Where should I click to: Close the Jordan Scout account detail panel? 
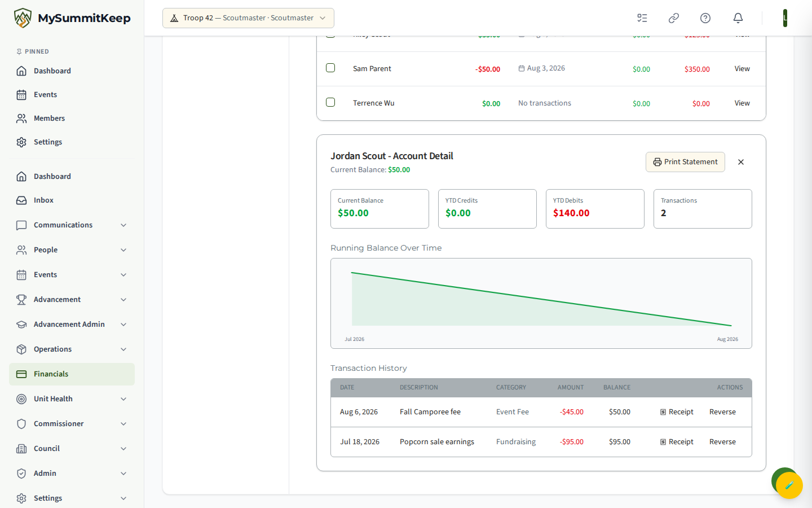741,162
